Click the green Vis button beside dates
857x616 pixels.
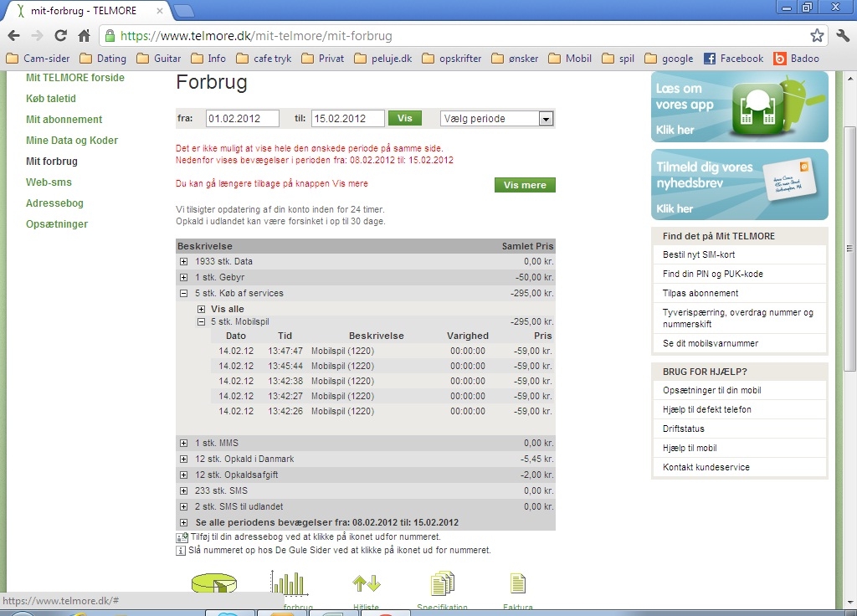[404, 119]
